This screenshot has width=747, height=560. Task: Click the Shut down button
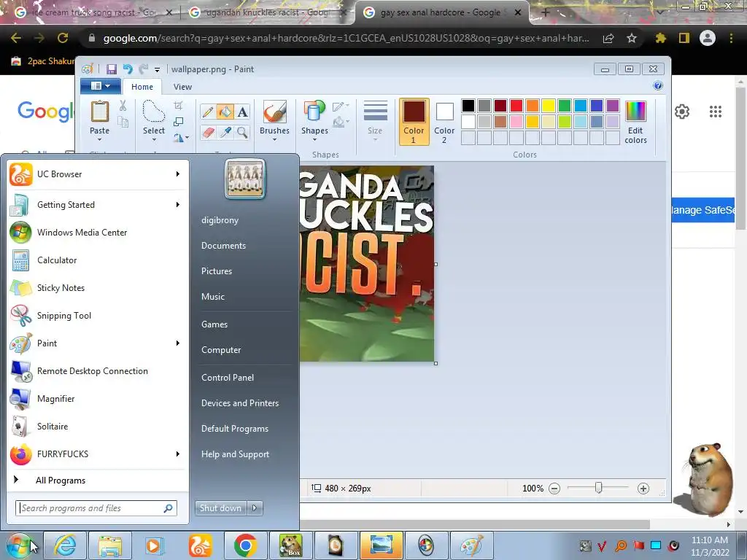[221, 508]
